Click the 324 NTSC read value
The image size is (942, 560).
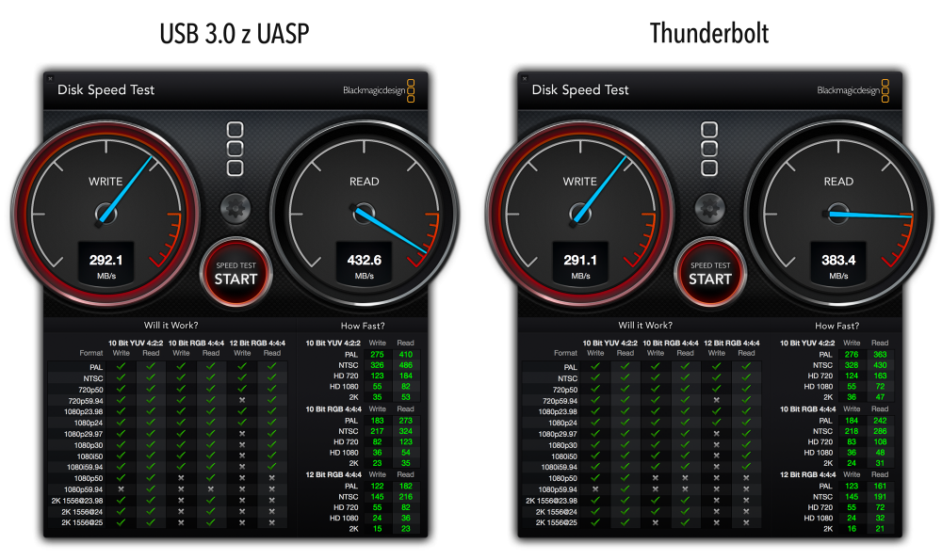pyautogui.click(x=405, y=431)
